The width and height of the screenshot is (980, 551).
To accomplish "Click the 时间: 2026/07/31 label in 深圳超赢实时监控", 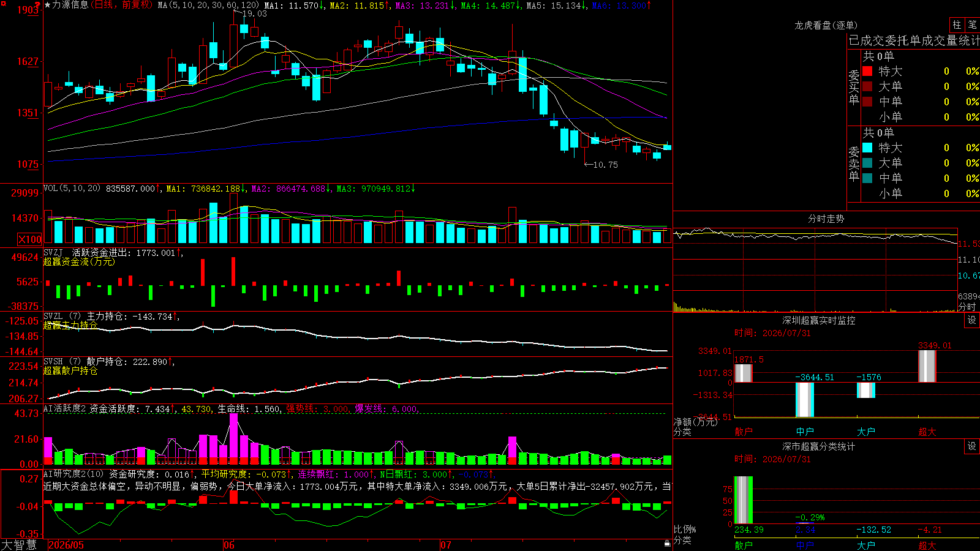I will tap(772, 333).
